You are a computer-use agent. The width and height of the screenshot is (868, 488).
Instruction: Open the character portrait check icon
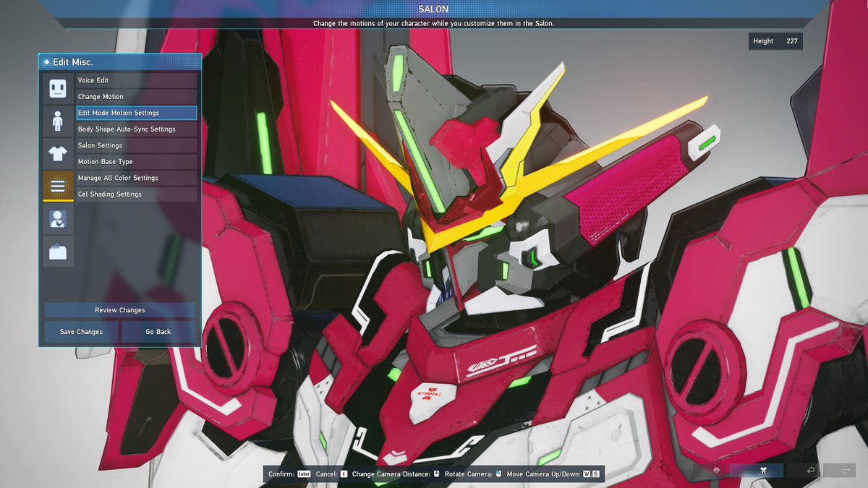coord(58,218)
